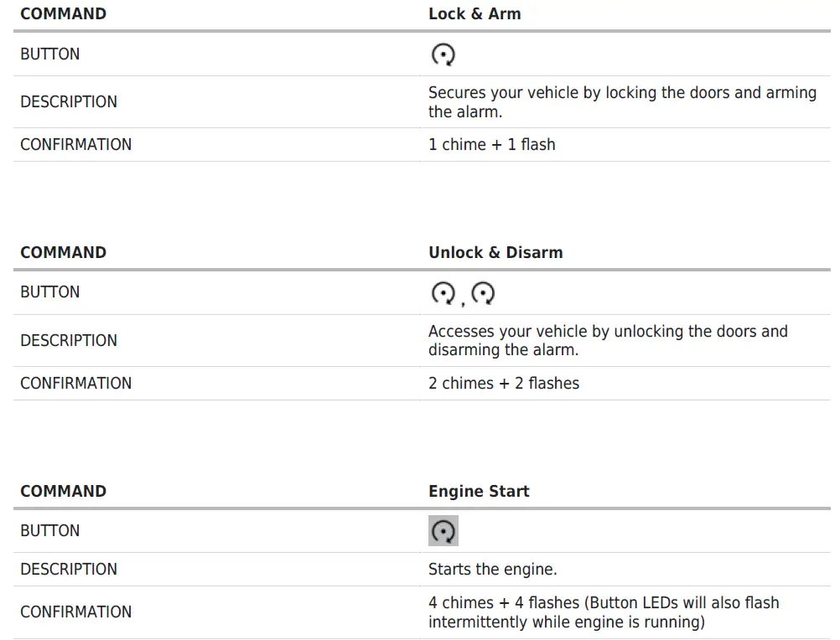840x640 pixels.
Task: Click the Lock & Arm button icon
Action: pos(443,55)
